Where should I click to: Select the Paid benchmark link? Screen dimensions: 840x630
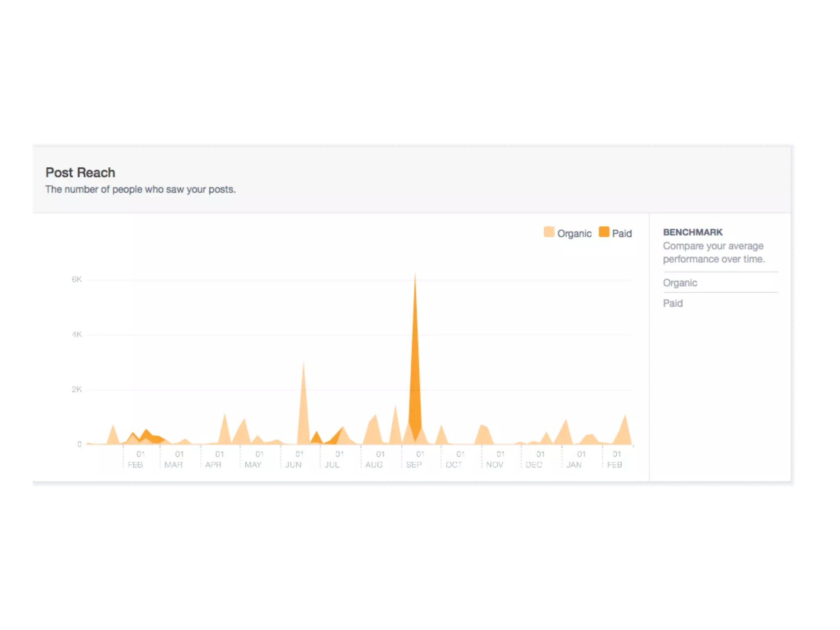click(x=673, y=304)
